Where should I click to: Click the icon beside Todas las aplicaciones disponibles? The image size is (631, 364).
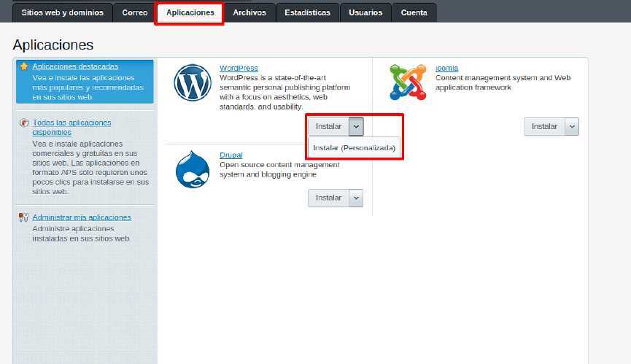(x=24, y=123)
